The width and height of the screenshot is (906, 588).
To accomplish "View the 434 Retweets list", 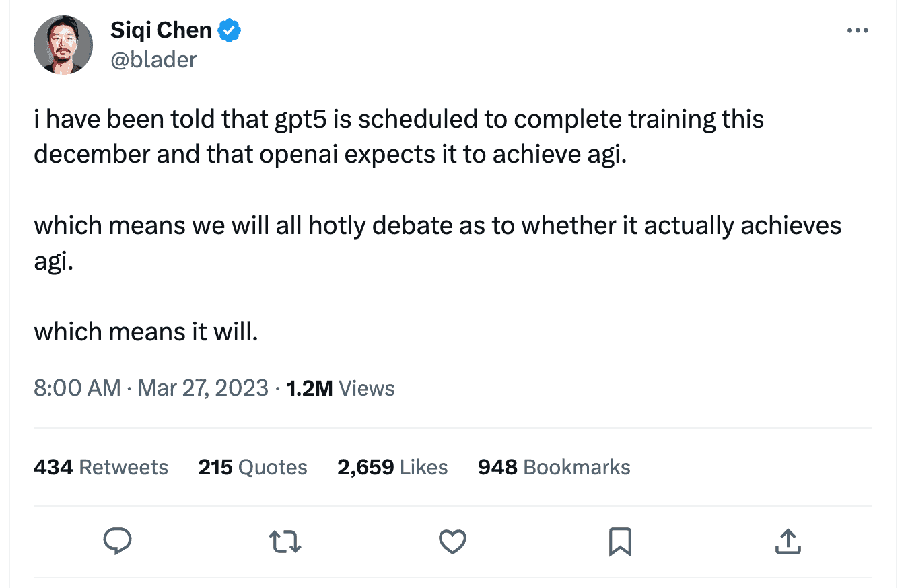I will (101, 467).
